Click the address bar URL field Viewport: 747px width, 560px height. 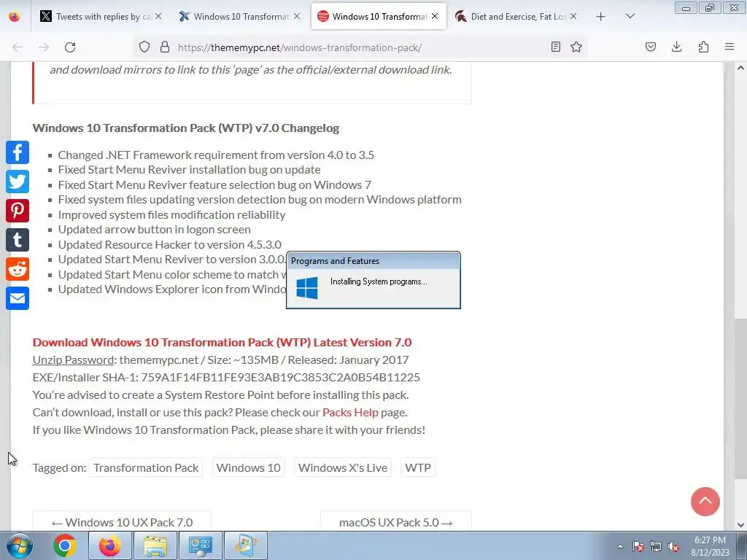pos(360,47)
